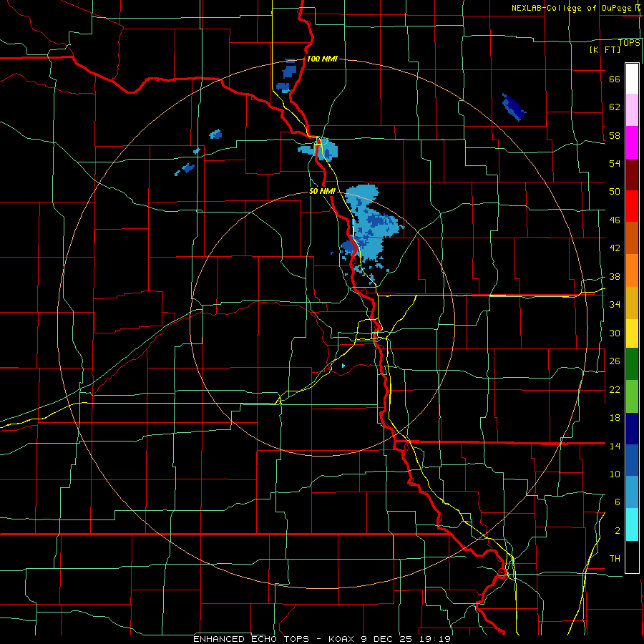The image size is (644, 644).
Task: Click the bright yellow legend swatch
Action: 632,333
